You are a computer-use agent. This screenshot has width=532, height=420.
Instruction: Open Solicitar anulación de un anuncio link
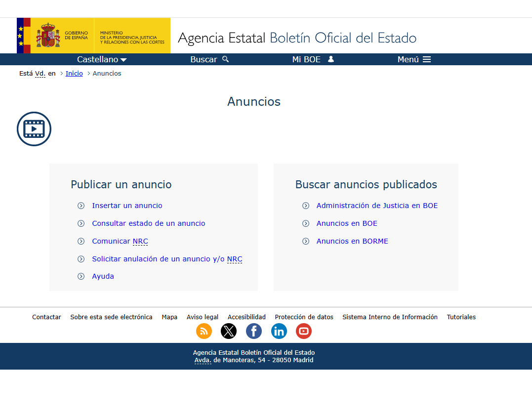(x=167, y=259)
